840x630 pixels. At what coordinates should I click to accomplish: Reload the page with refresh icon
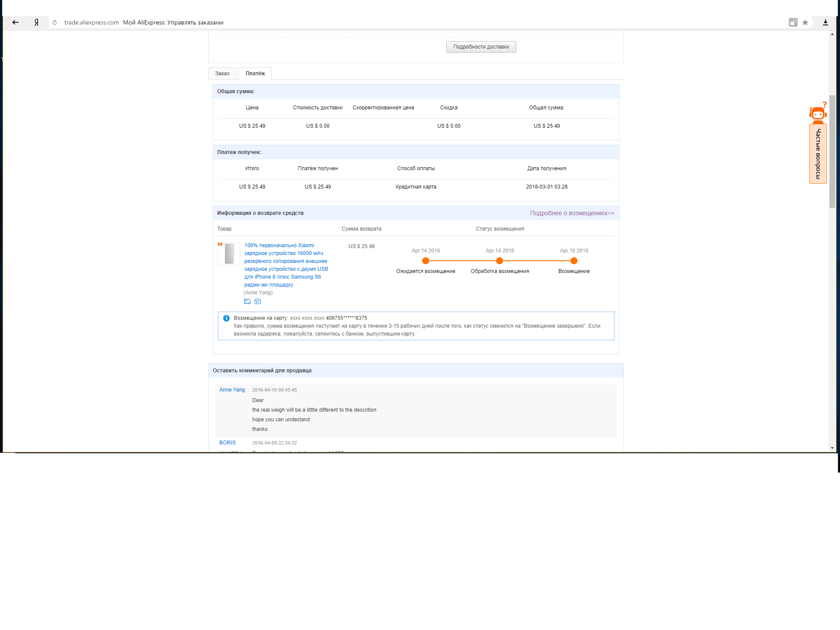pos(55,23)
